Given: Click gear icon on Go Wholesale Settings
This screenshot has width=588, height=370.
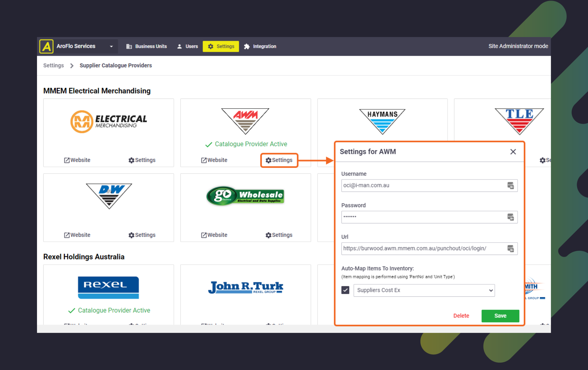Looking at the screenshot, I should click(268, 235).
